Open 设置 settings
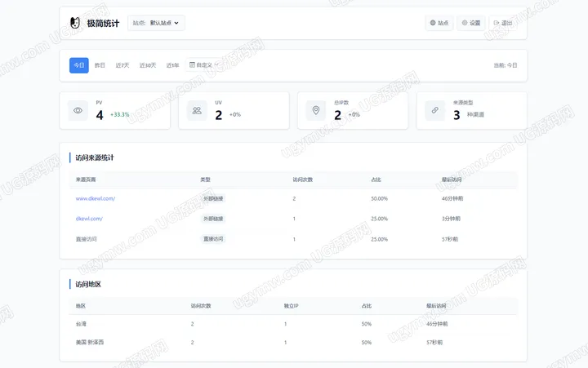This screenshot has height=368, width=588. pos(471,23)
